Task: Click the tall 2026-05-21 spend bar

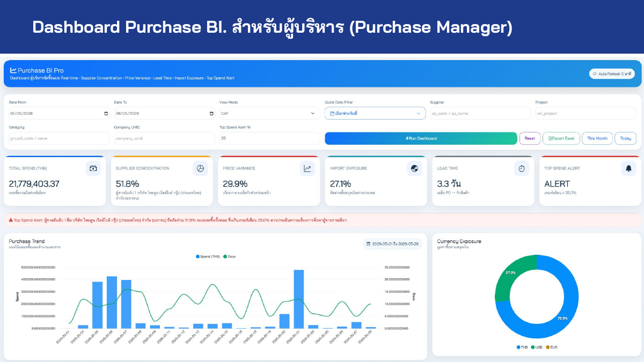Action: pos(299,299)
